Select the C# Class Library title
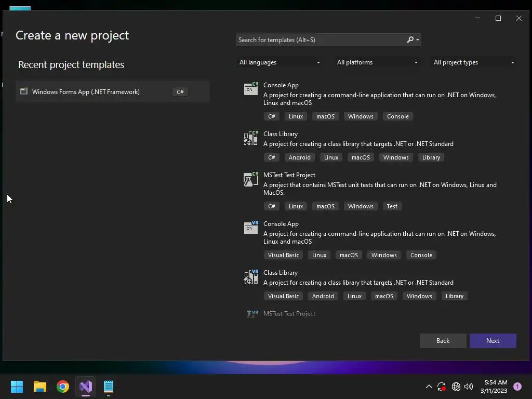 pos(281,134)
